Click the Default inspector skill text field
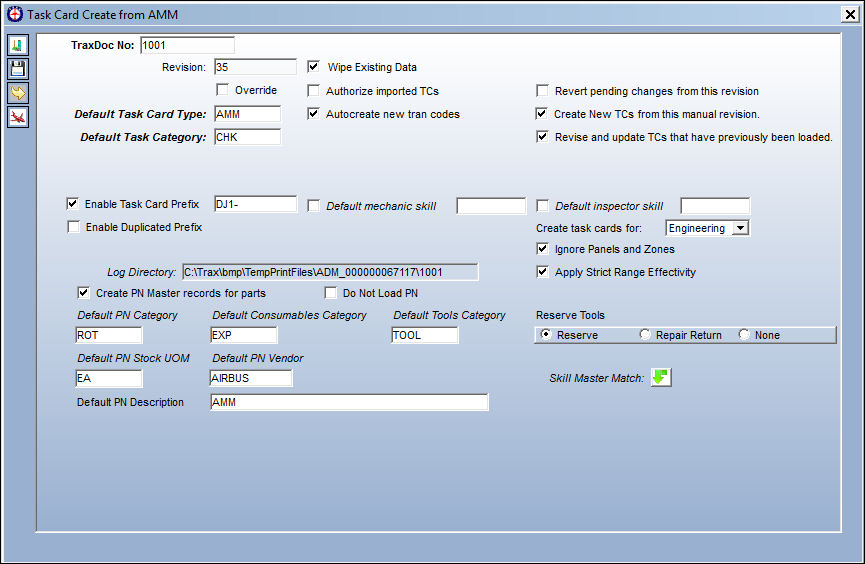The height and width of the screenshot is (564, 865). click(715, 206)
